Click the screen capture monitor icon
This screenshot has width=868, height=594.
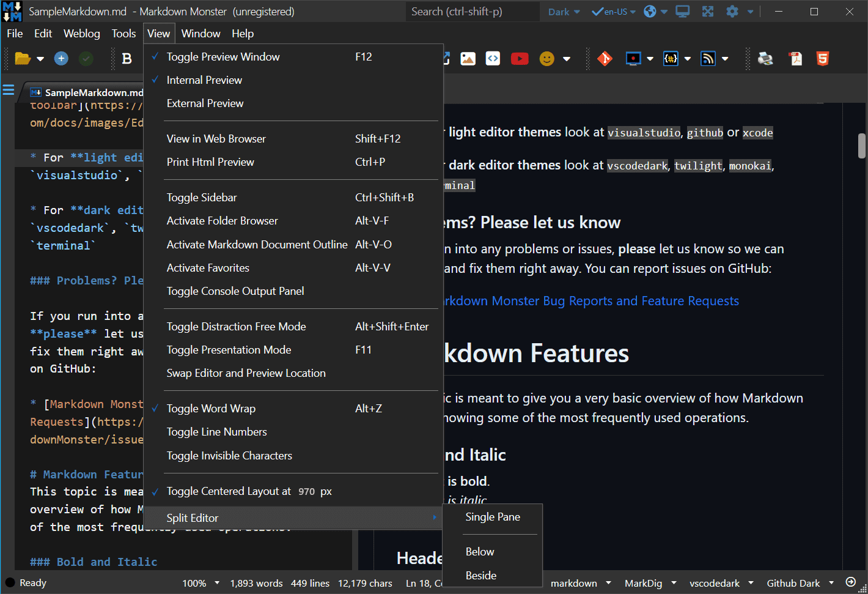[x=633, y=59]
